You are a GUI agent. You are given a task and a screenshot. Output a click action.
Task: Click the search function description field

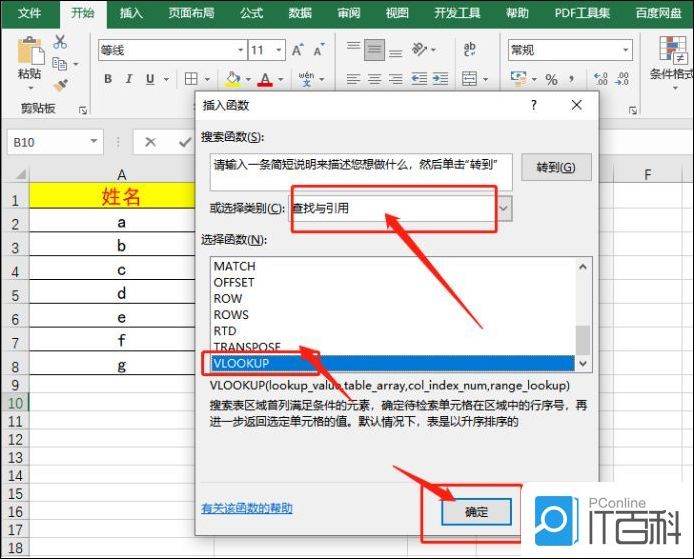361,172
